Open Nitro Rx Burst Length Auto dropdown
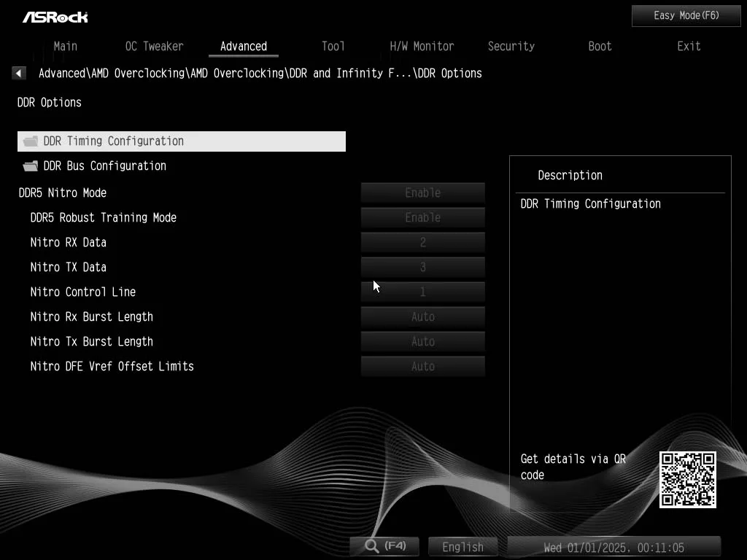The height and width of the screenshot is (560, 747). tap(422, 316)
